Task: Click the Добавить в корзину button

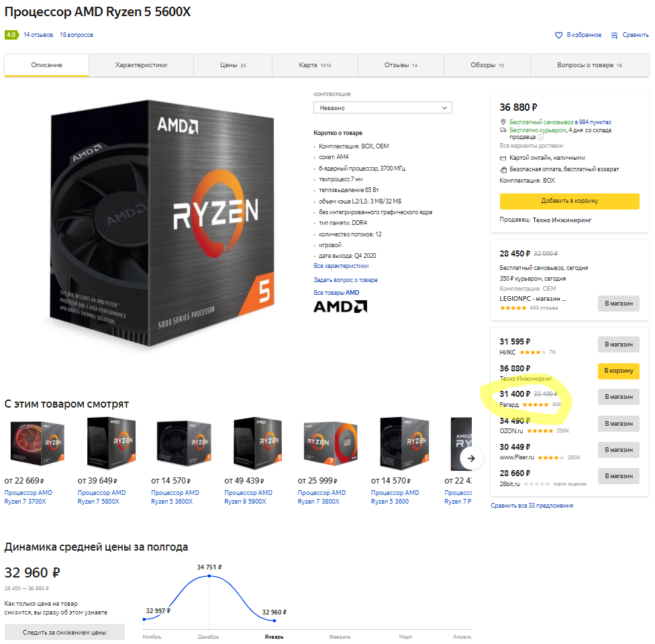Action: point(569,201)
